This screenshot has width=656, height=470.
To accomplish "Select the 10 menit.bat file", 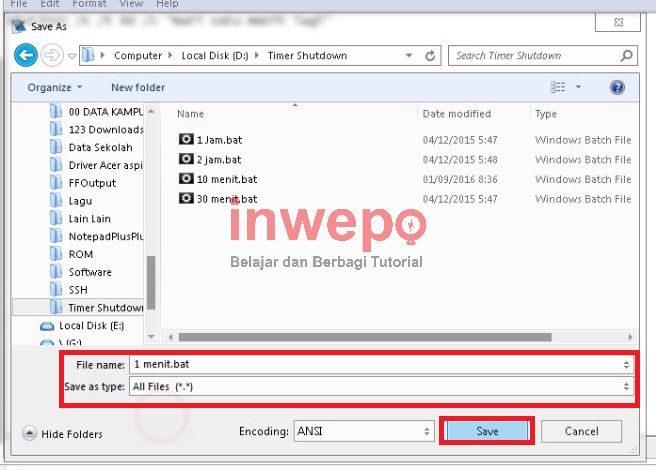I will [227, 179].
